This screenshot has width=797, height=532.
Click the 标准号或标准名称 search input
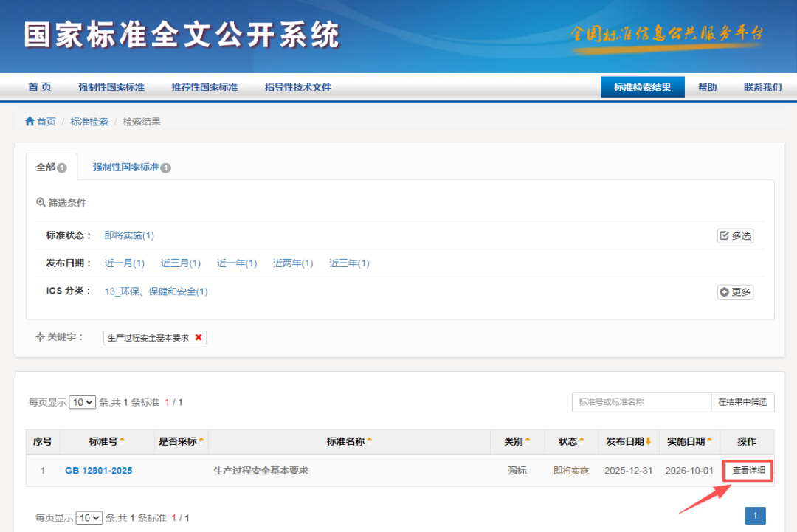point(641,402)
